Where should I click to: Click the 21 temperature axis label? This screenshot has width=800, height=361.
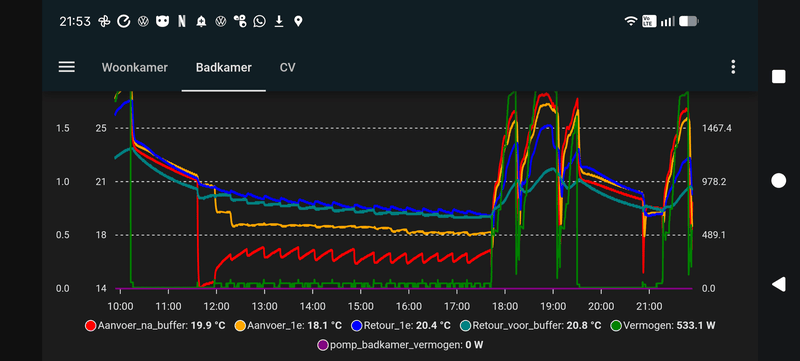(x=101, y=182)
